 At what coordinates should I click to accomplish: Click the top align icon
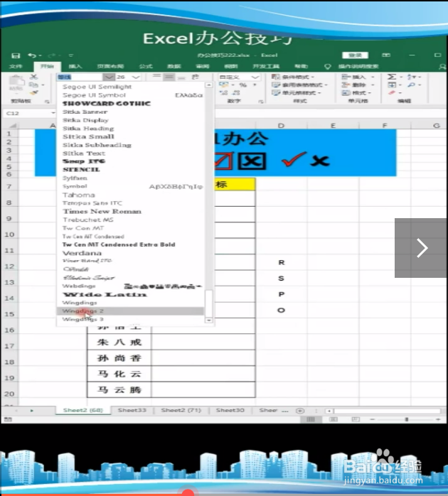point(156,77)
